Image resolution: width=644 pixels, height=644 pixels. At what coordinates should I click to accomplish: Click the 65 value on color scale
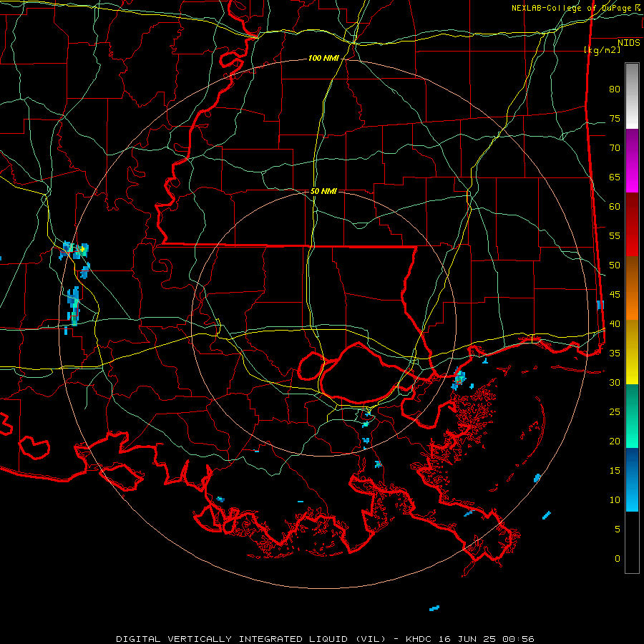[x=615, y=177]
